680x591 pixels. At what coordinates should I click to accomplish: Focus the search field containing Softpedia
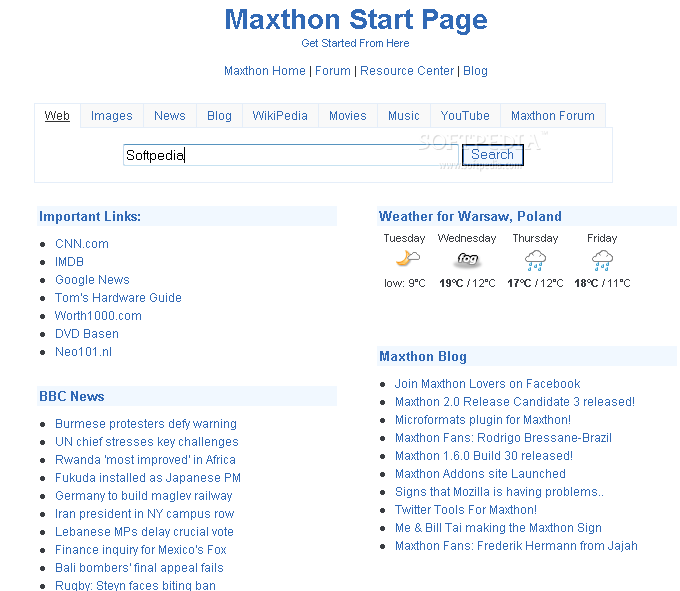click(x=291, y=155)
